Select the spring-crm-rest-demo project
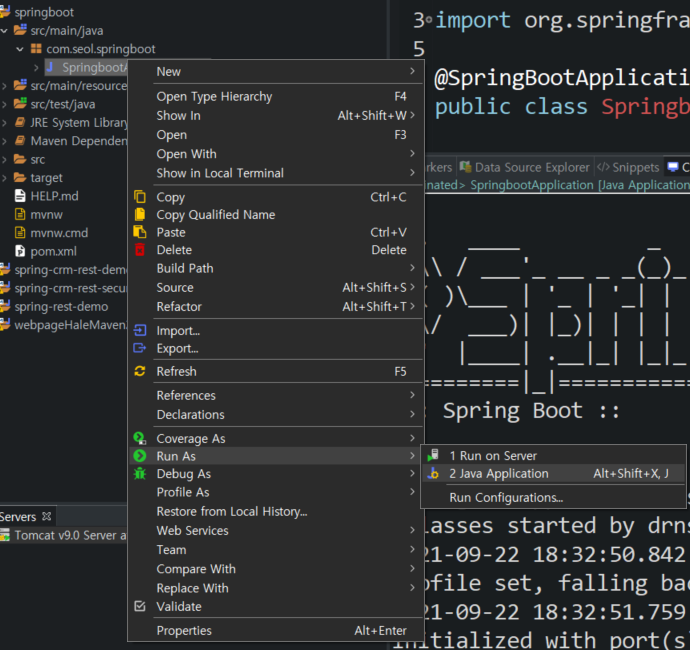 pyautogui.click(x=70, y=269)
